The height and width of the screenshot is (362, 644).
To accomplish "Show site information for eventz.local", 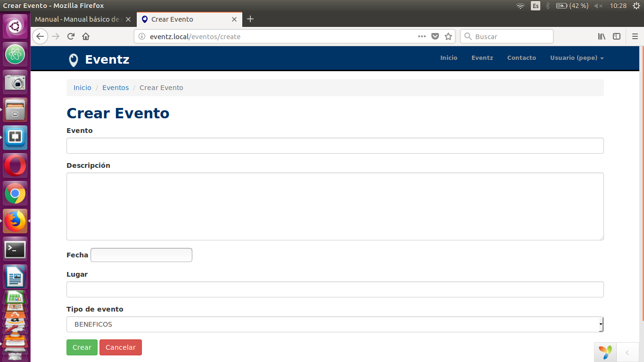I will (x=141, y=37).
